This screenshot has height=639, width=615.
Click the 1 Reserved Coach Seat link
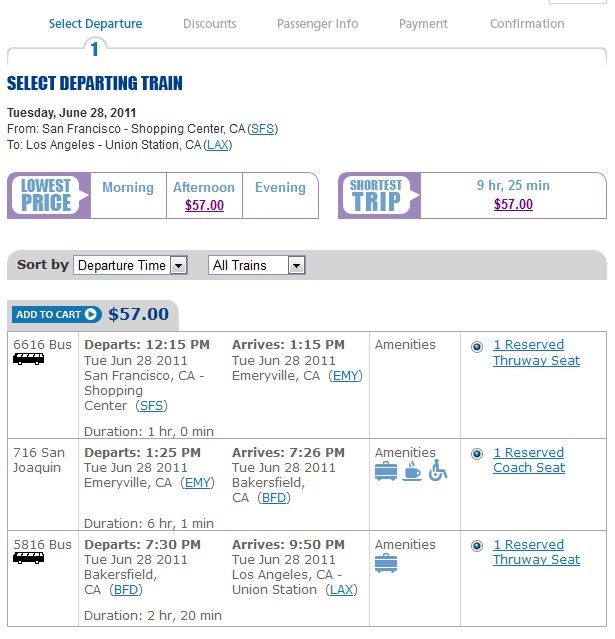[x=529, y=460]
